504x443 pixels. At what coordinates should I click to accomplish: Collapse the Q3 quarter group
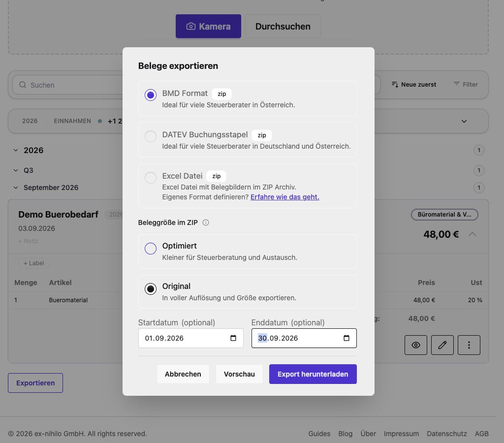click(16, 170)
